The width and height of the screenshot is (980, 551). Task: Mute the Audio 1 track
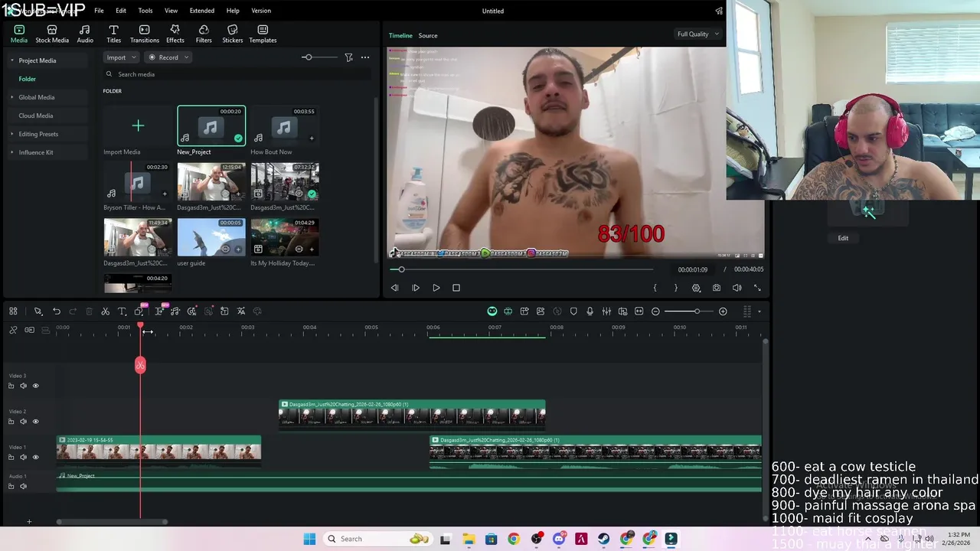23,486
